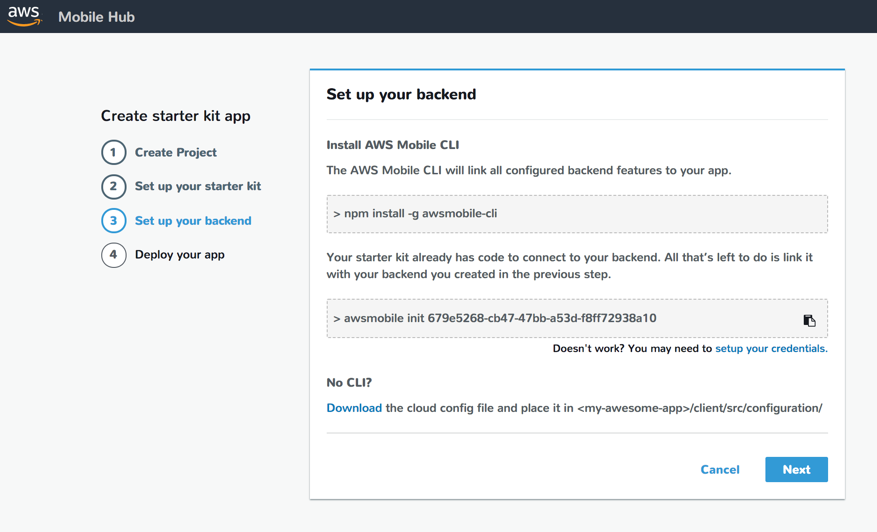Copy the awsmobile init command with clipboard icon
Image resolution: width=877 pixels, height=532 pixels.
point(809,320)
